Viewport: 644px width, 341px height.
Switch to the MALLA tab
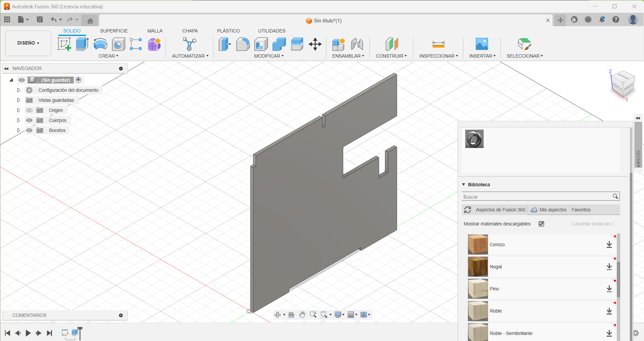tap(155, 31)
